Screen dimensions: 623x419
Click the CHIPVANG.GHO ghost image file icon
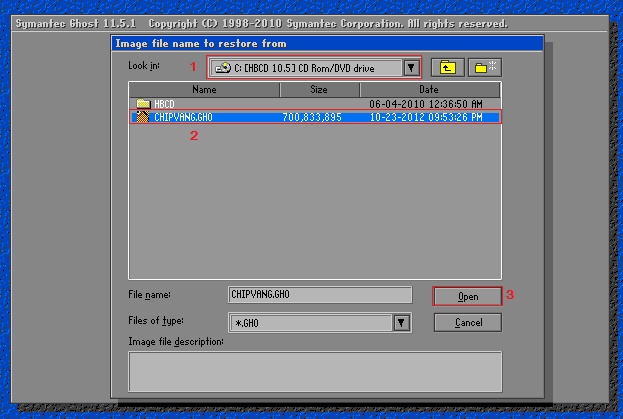[x=142, y=117]
